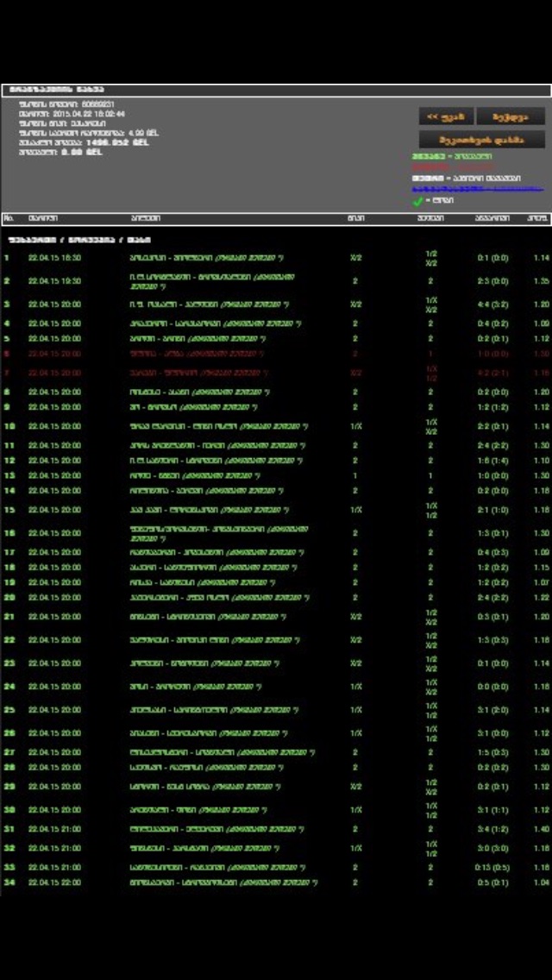This screenshot has height=980, width=552.
Task: Click the red score 1:0 (0:0) in row 6
Action: coord(492,354)
